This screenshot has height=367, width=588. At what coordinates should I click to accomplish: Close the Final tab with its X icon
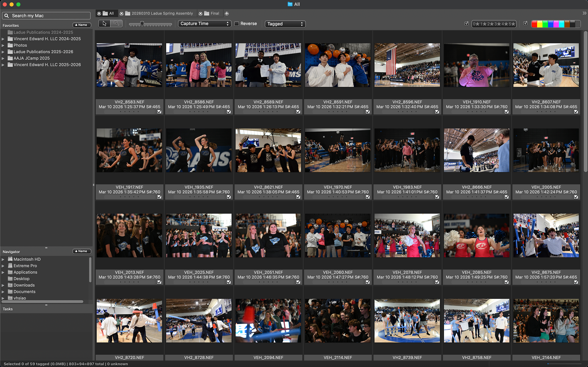pyautogui.click(x=201, y=13)
